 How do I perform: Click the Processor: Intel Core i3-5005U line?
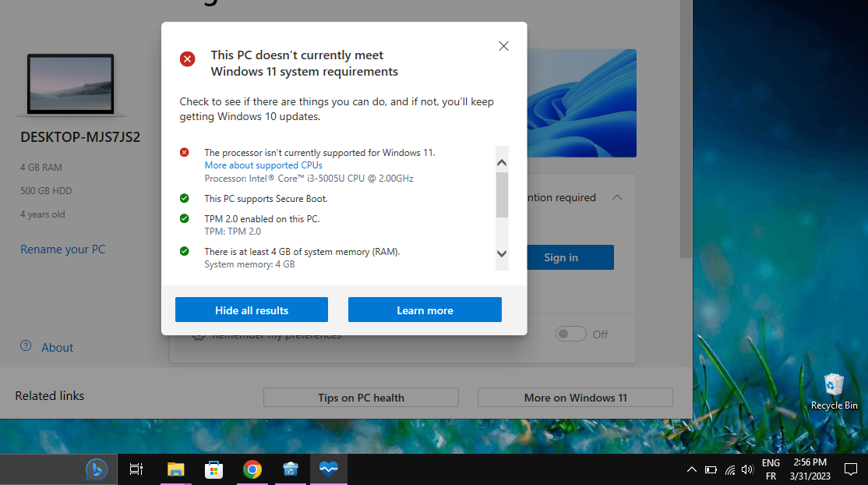309,179
